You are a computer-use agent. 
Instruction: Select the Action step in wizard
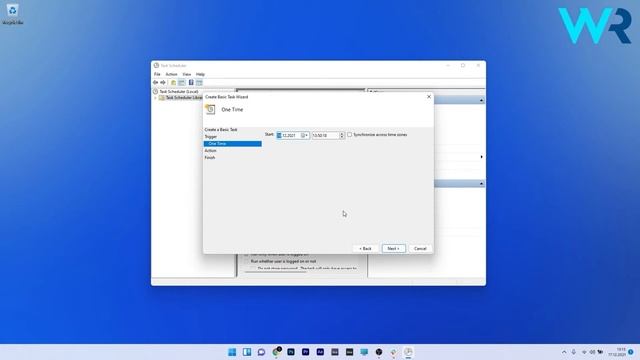211,151
